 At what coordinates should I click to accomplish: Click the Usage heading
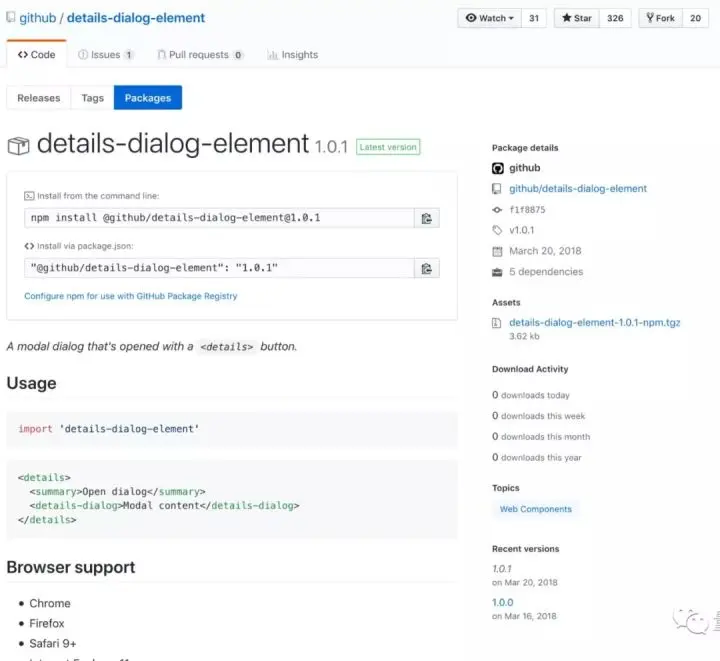click(32, 383)
